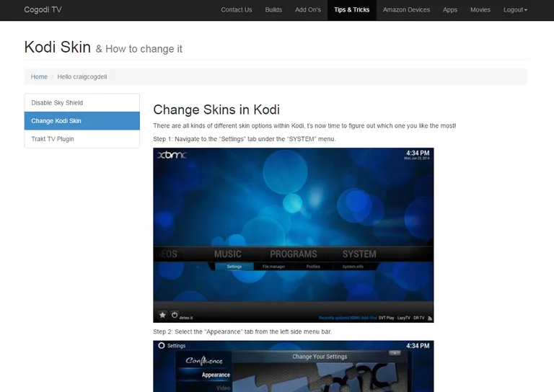Click the SYSTEM menu in the screenshot

pos(359,254)
